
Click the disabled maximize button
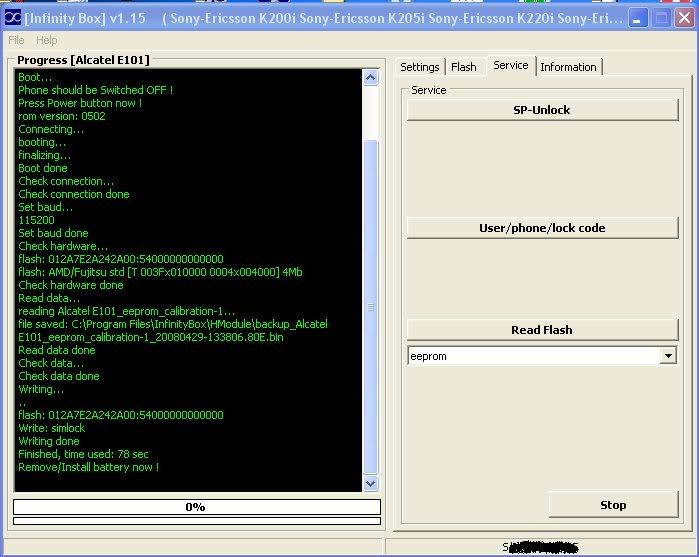point(661,18)
